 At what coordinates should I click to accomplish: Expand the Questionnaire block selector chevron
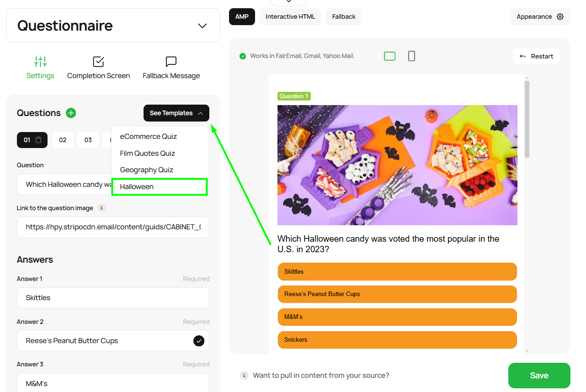coord(202,26)
